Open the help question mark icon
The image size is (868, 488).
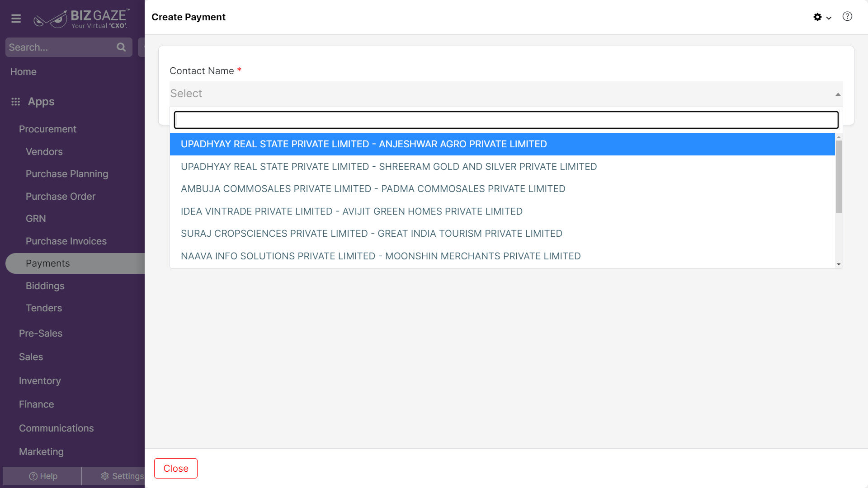point(847,17)
